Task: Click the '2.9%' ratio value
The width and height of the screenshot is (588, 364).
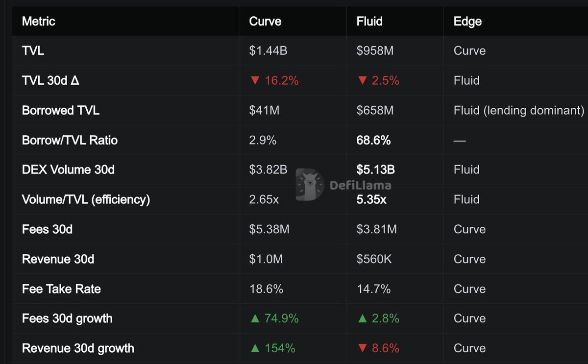Action: pos(263,141)
